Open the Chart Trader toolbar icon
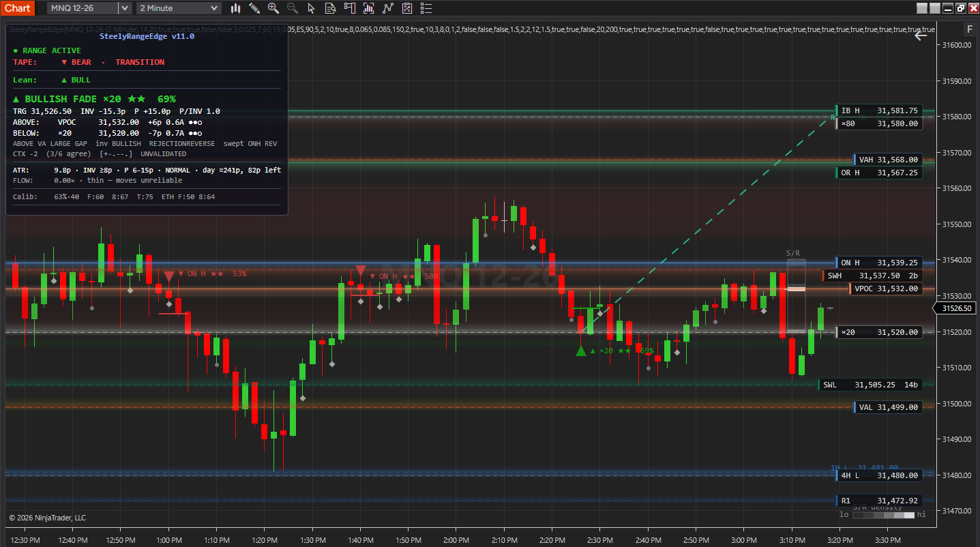Screen dimensions: 980x547 point(350,8)
